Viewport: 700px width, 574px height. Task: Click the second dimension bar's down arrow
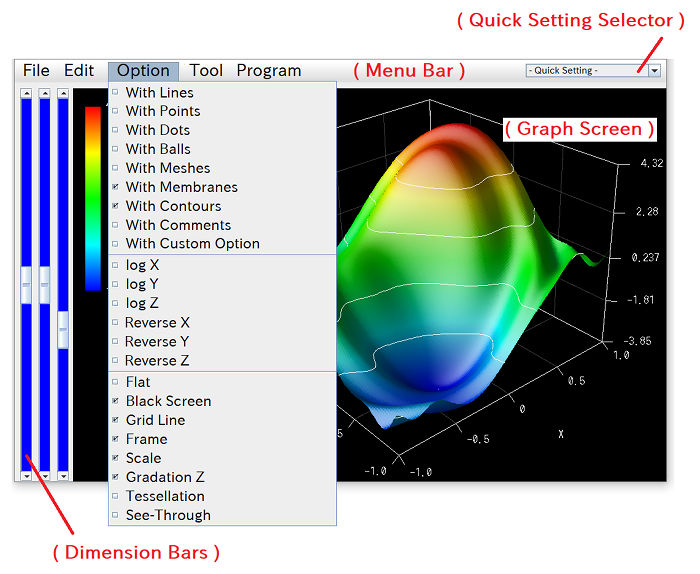tap(45, 476)
